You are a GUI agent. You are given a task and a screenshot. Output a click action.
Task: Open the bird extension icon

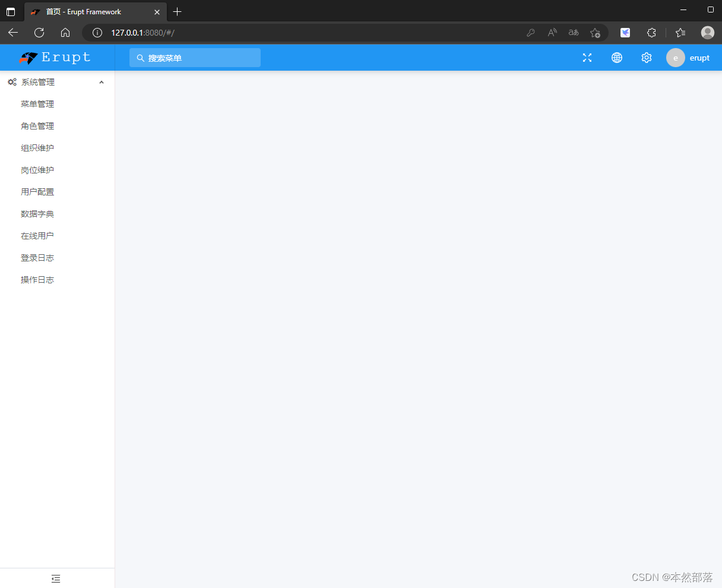tap(625, 33)
